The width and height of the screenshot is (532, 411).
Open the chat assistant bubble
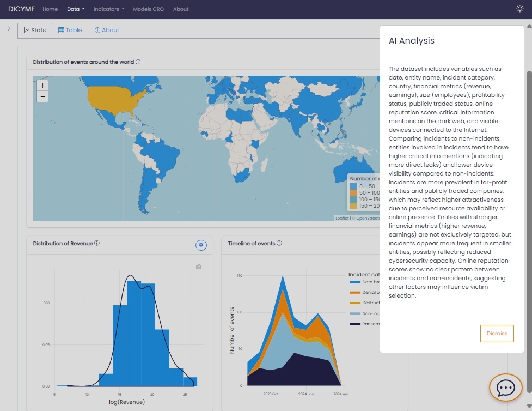pyautogui.click(x=506, y=387)
